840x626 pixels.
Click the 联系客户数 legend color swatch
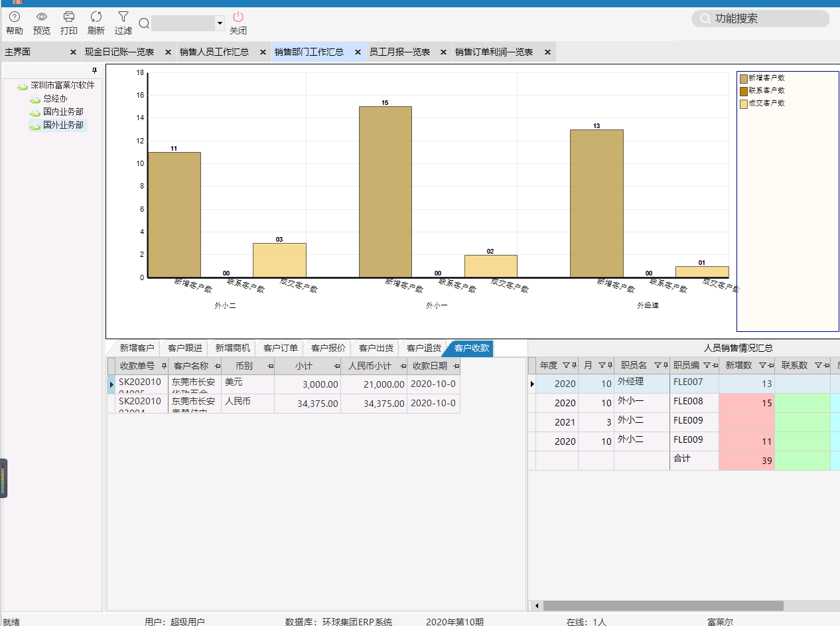pos(743,91)
